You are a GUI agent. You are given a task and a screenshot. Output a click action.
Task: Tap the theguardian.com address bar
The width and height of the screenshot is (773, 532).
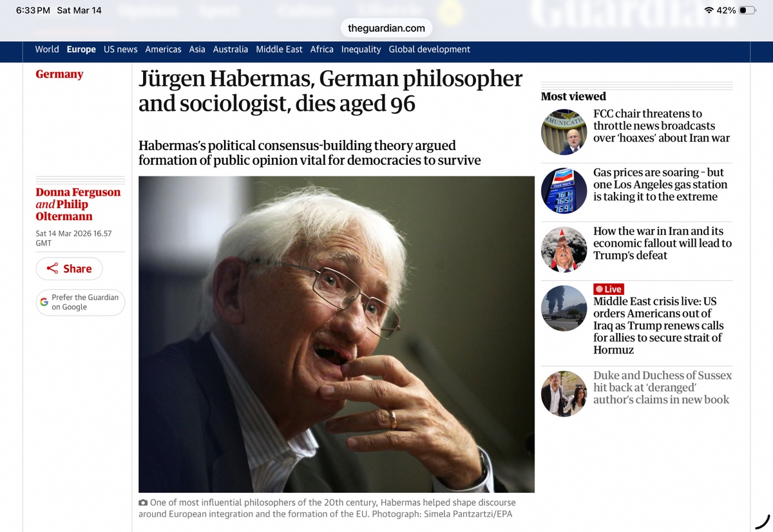386,28
